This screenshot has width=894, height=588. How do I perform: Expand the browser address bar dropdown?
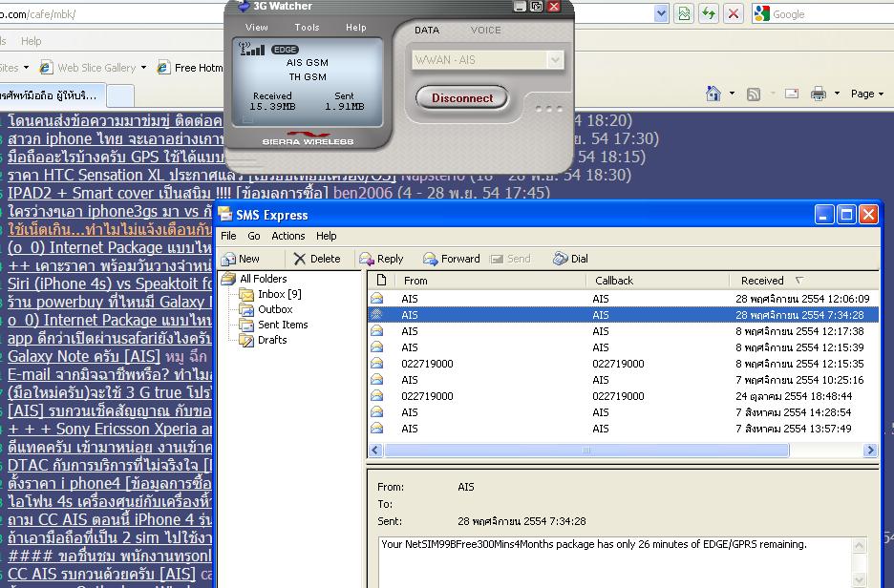pos(661,13)
